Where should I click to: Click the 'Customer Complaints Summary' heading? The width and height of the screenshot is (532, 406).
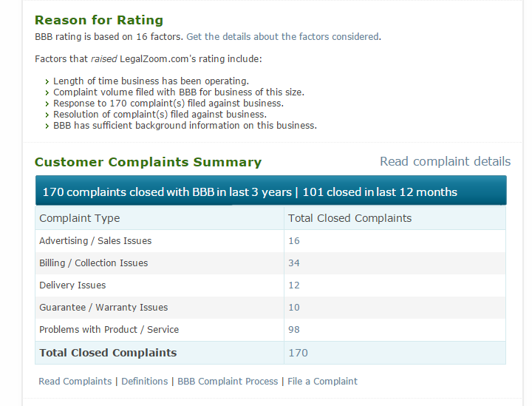click(x=148, y=162)
